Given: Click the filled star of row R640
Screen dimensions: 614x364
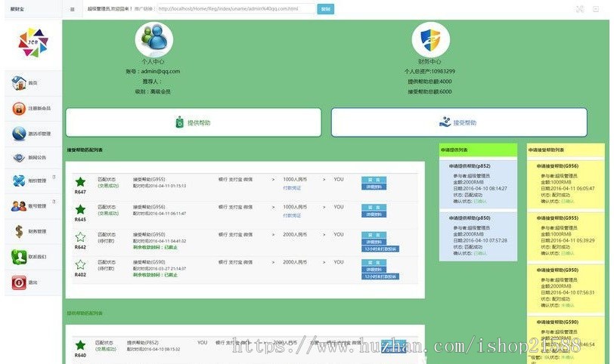Looking at the screenshot, I should coord(80,345).
